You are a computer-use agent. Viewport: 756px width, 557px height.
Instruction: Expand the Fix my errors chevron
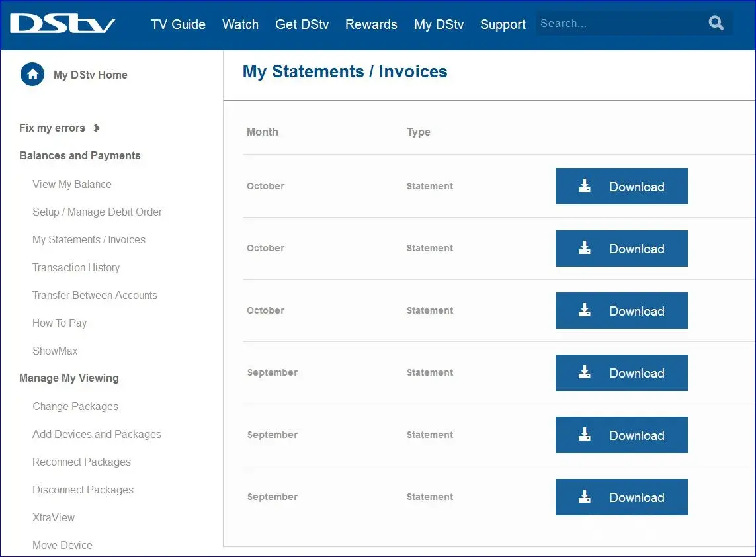click(97, 128)
